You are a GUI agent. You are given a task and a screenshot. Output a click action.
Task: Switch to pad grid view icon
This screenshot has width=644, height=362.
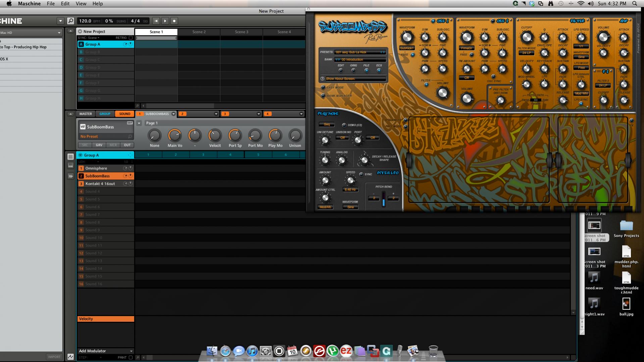70,157
